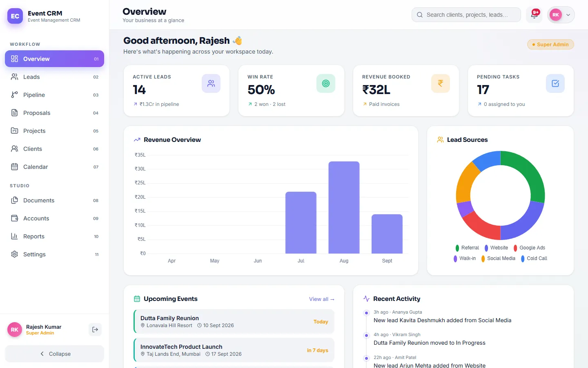Click the Sept revenue bar
Viewport: 588px width, 368px height.
(387, 234)
